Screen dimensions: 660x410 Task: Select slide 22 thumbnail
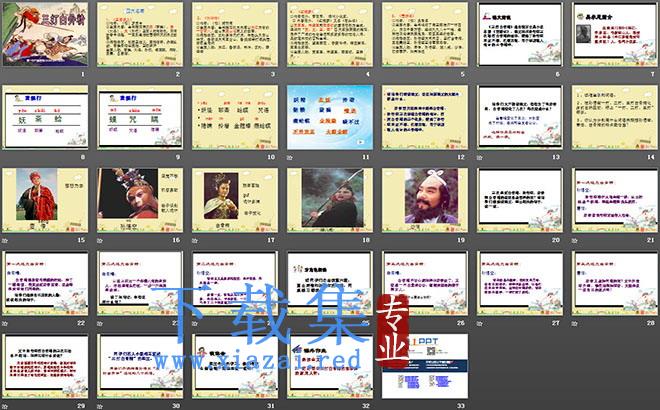click(45, 283)
